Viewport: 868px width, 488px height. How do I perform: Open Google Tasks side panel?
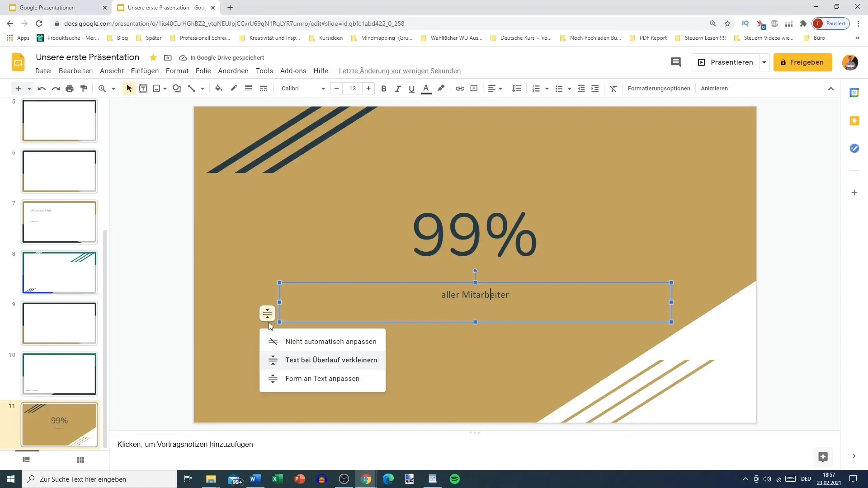click(854, 148)
